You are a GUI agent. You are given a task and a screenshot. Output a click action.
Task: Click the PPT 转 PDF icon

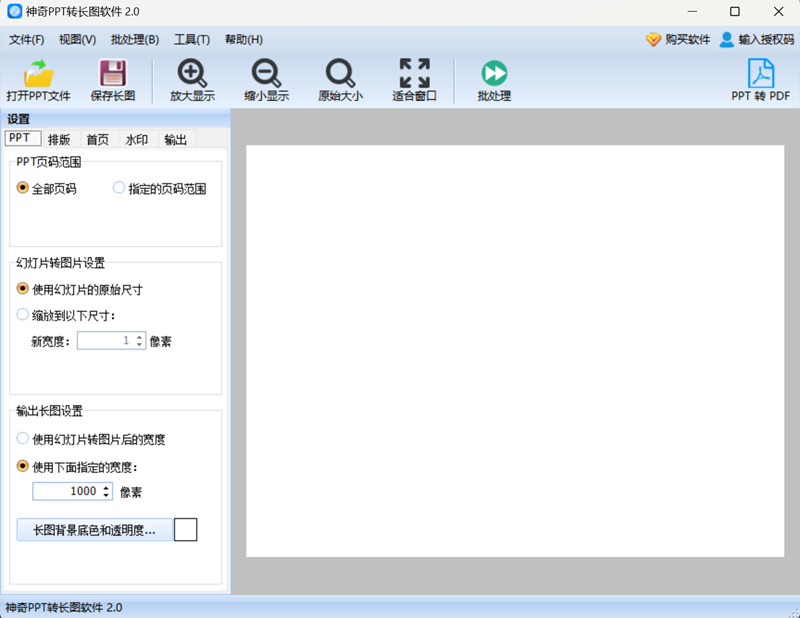(761, 73)
